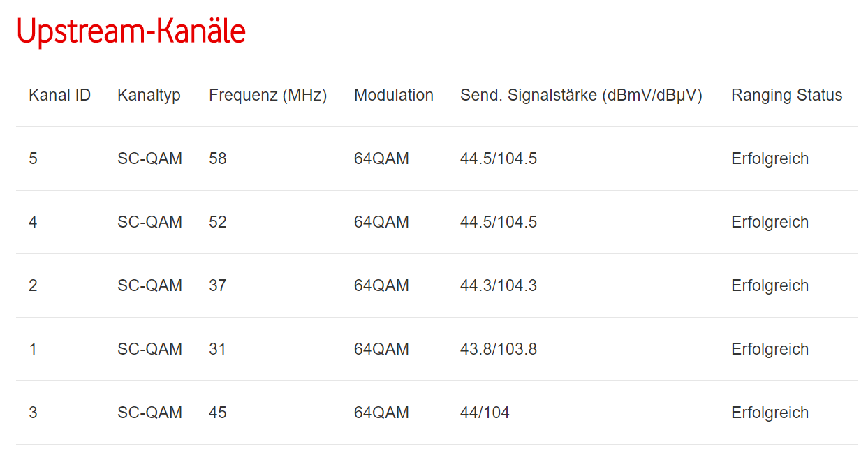Image resolution: width=868 pixels, height=460 pixels.
Task: Click the Kanal ID column header
Action: pos(59,95)
